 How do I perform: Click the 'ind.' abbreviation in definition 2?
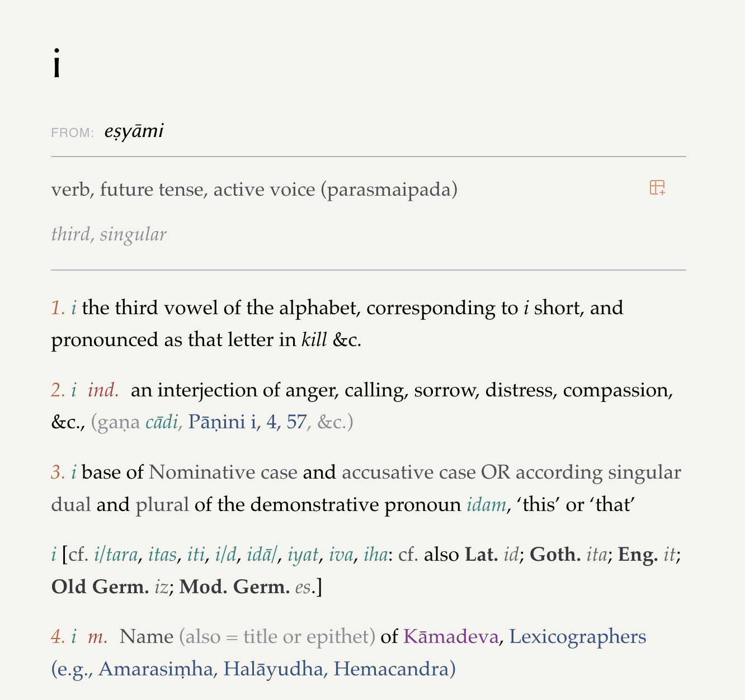tap(103, 390)
